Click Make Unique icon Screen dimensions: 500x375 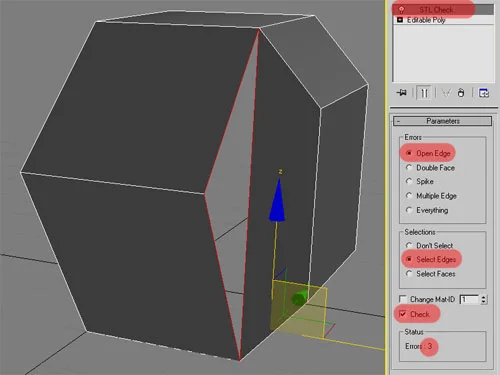[x=446, y=93]
